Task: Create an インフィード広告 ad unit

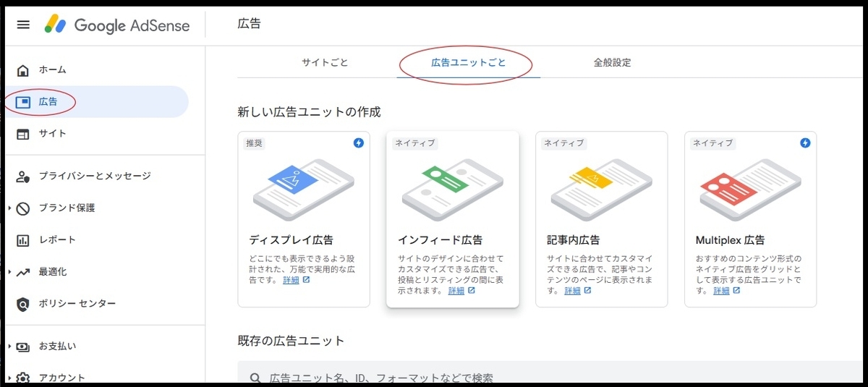Action: coord(453,219)
